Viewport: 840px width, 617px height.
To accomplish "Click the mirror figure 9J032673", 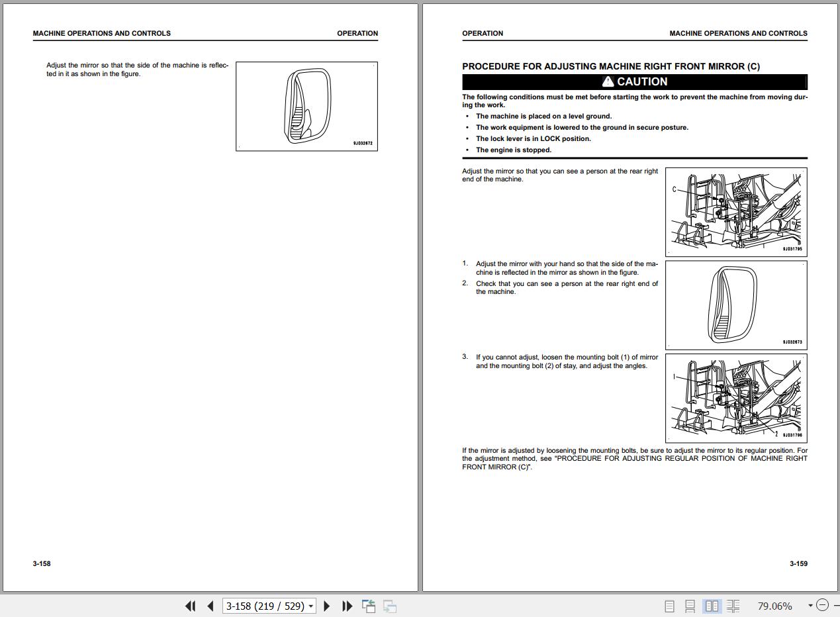I will [x=736, y=305].
